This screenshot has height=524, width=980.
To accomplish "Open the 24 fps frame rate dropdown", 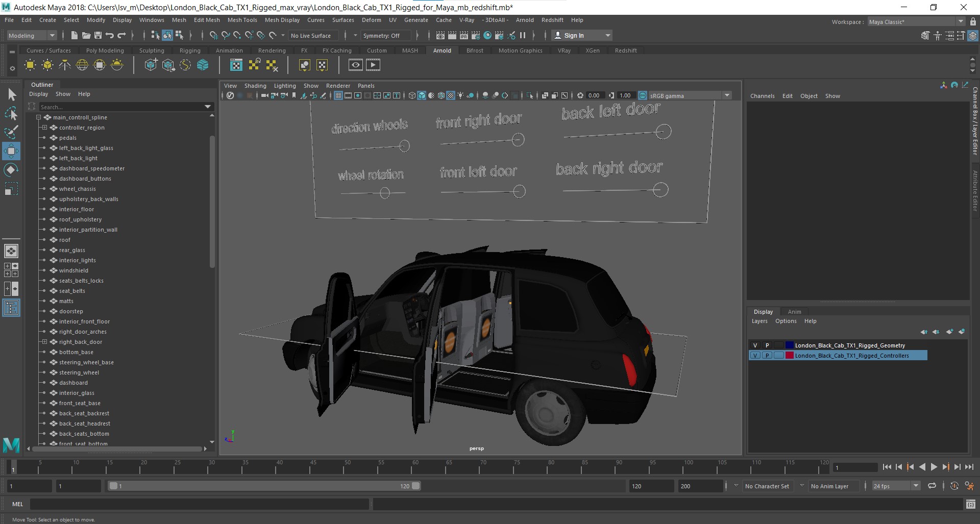I will click(896, 486).
